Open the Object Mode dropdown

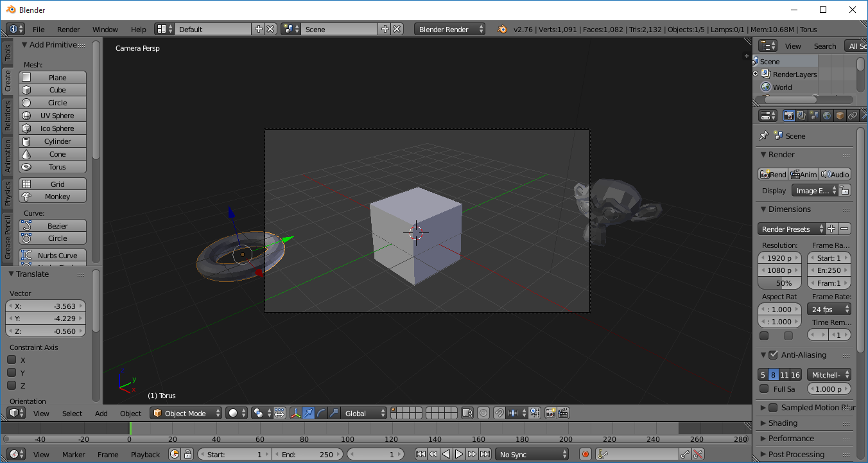pos(186,413)
